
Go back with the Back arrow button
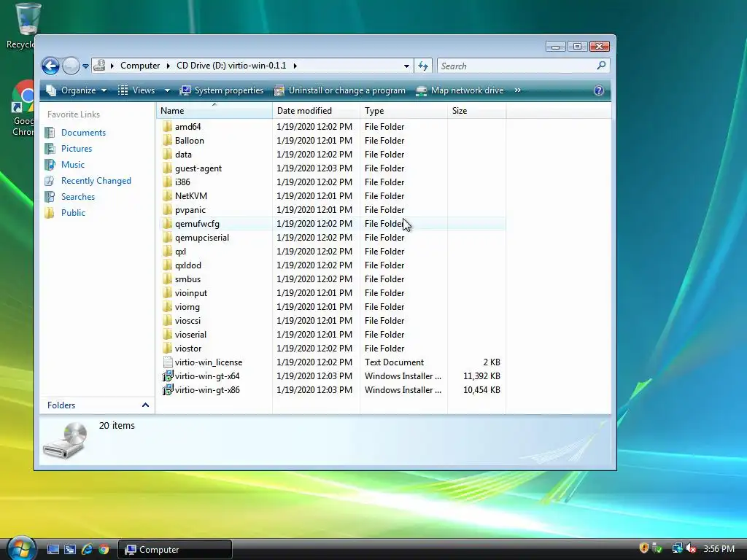click(x=50, y=66)
